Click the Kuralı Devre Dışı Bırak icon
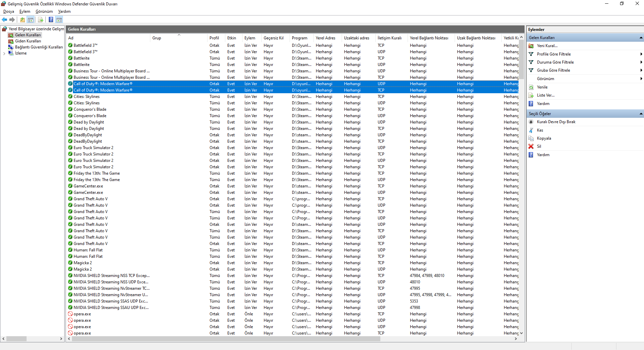The image size is (644, 350). click(531, 122)
